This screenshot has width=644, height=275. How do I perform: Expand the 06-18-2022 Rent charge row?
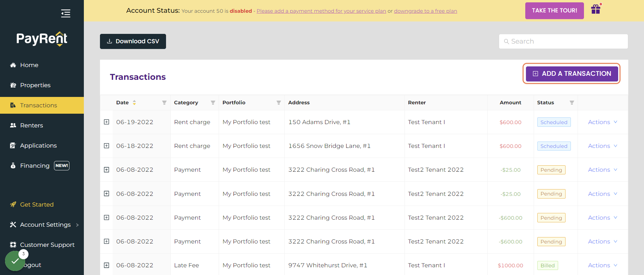click(x=107, y=146)
